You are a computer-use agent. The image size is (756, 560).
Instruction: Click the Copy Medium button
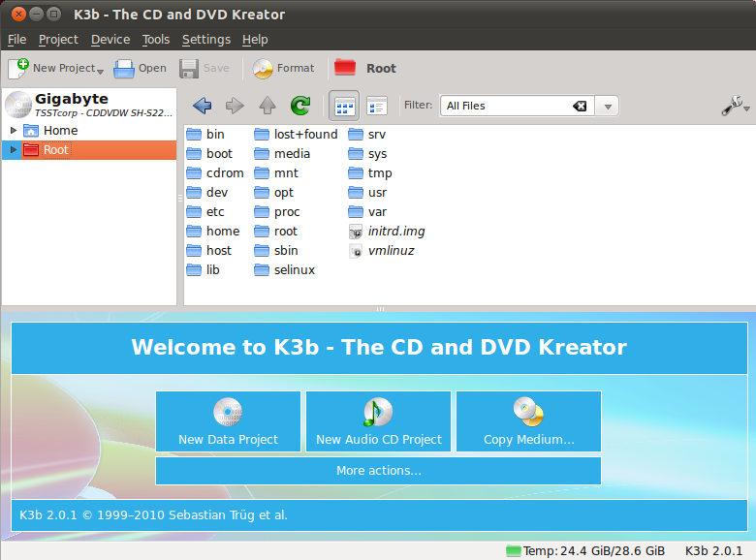coord(529,421)
